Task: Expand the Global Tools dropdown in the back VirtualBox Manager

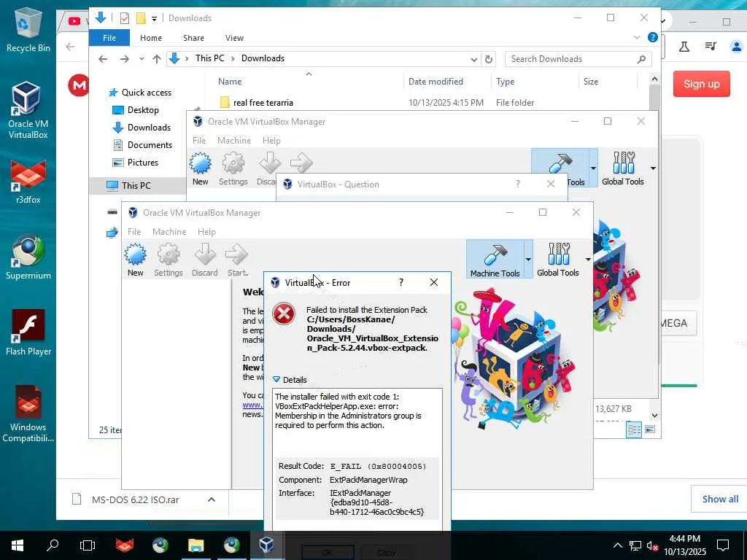Action: coord(653,168)
